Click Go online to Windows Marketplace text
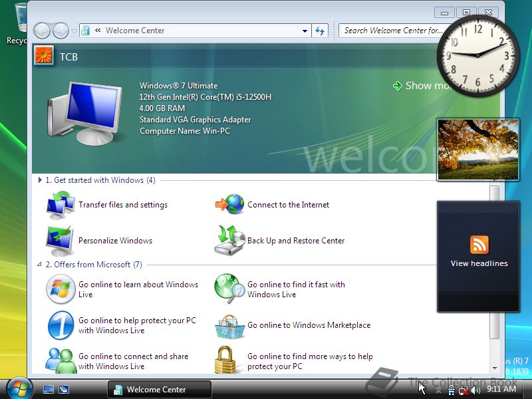 [x=309, y=325]
